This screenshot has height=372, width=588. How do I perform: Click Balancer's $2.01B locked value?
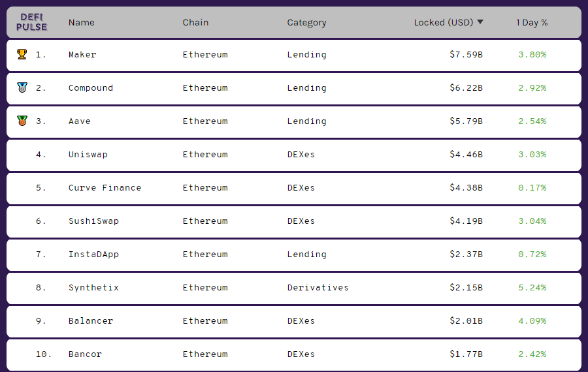pos(466,321)
